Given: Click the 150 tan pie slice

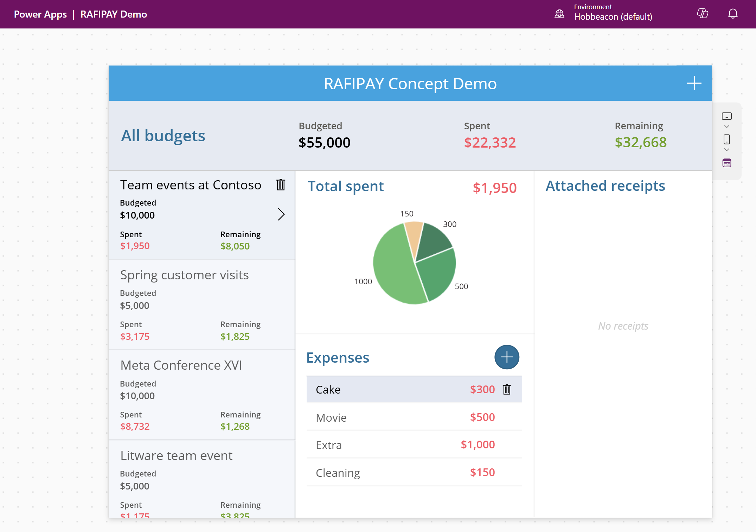Looking at the screenshot, I should 414,237.
